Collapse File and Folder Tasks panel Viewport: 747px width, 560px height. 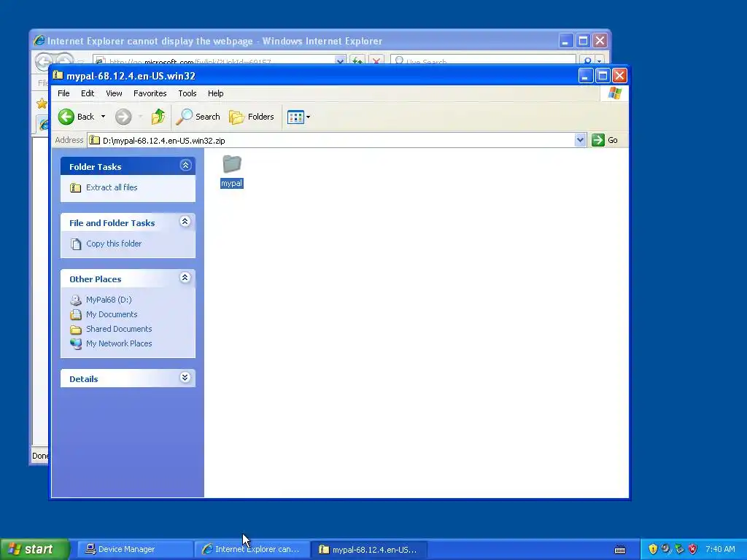coord(185,222)
